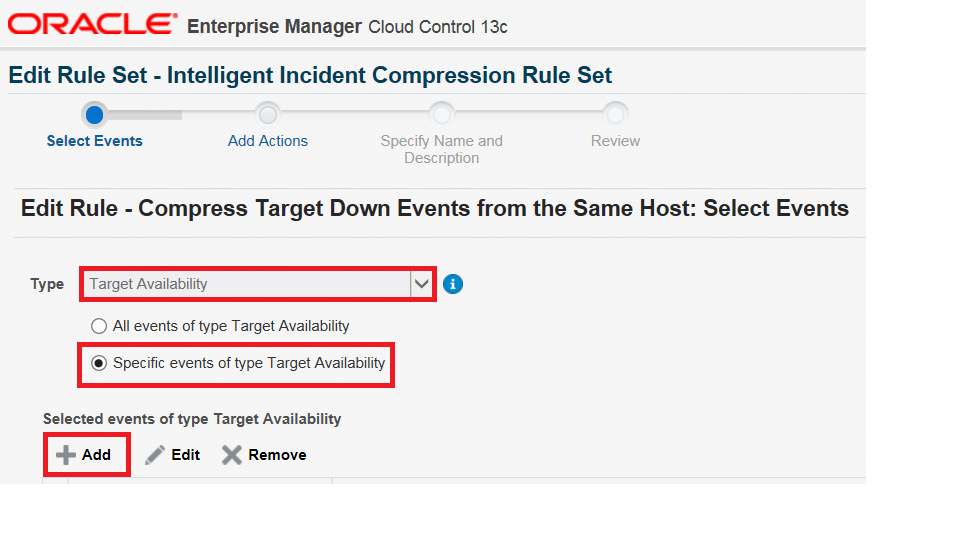
Task: Click the Oracle logo
Action: pyautogui.click(x=92, y=24)
